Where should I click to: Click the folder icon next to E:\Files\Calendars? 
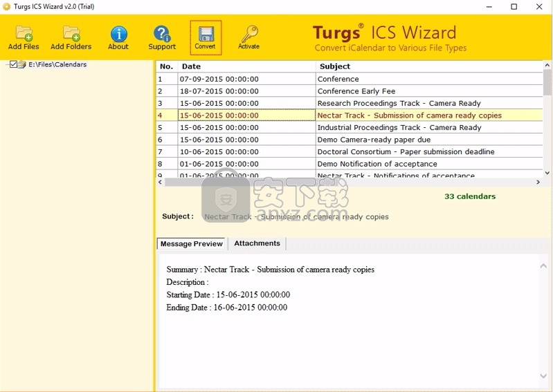(22, 64)
